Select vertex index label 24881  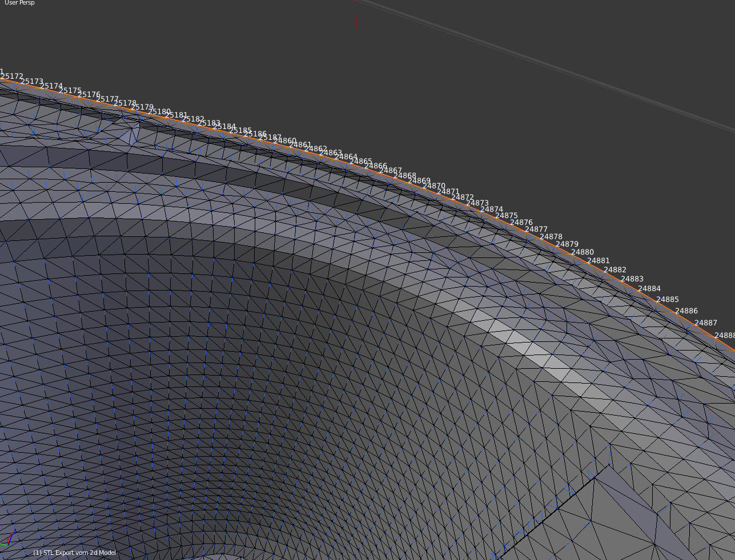[x=598, y=261]
